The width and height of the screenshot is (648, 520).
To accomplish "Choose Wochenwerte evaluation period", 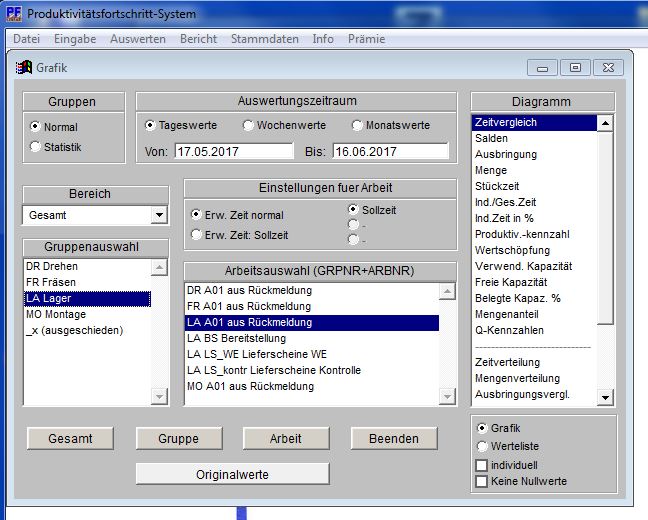I will [249, 126].
